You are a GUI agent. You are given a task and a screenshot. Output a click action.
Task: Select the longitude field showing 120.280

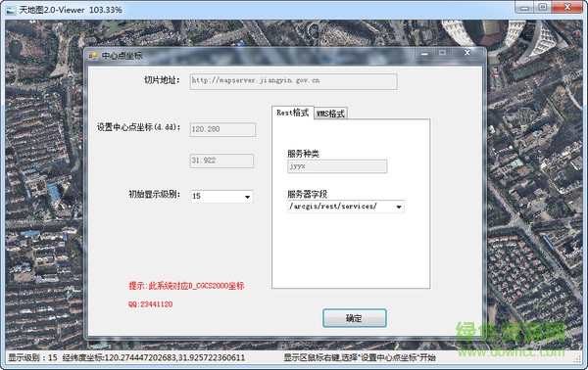(222, 129)
